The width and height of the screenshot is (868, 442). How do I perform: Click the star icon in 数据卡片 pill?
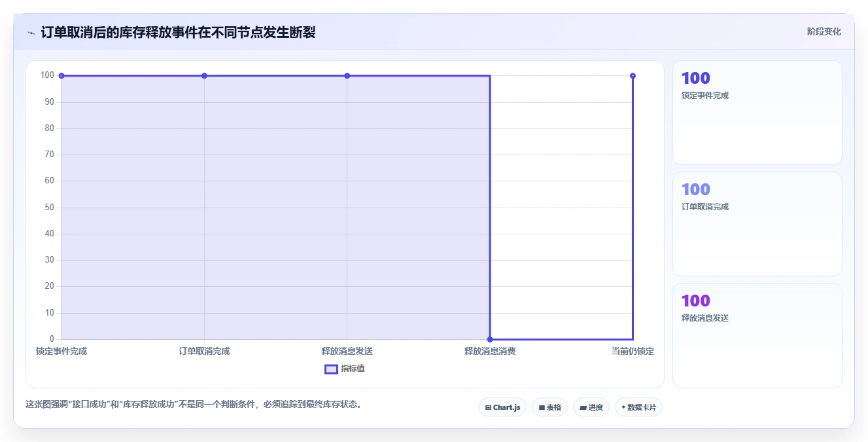click(x=623, y=407)
